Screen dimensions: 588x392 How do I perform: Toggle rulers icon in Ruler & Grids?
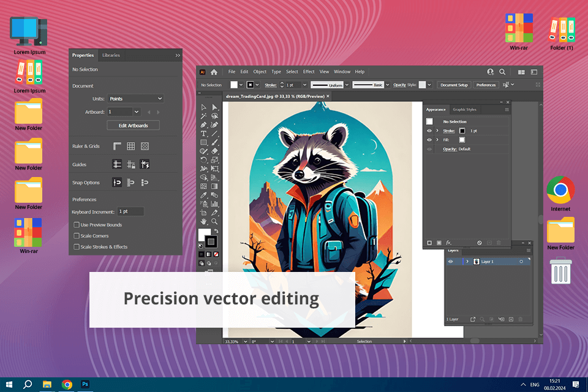[x=117, y=146]
